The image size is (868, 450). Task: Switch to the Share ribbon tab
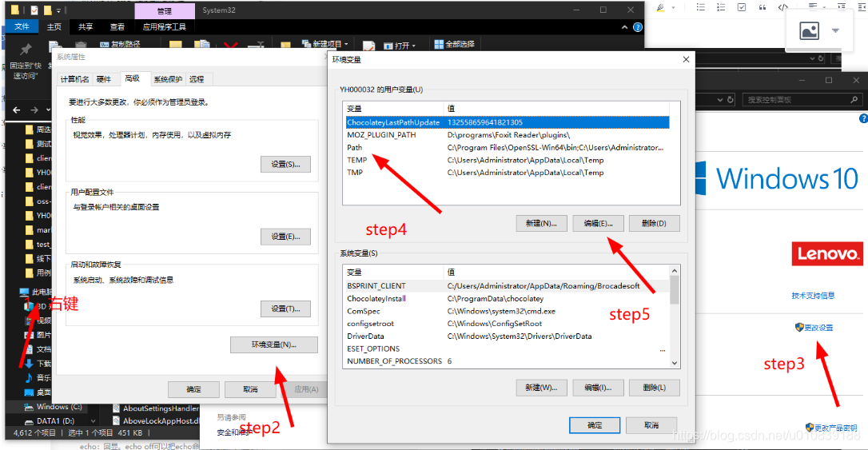(86, 26)
